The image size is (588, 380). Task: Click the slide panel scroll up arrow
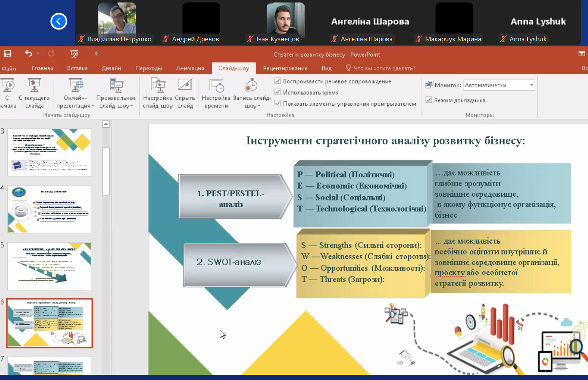pos(106,124)
